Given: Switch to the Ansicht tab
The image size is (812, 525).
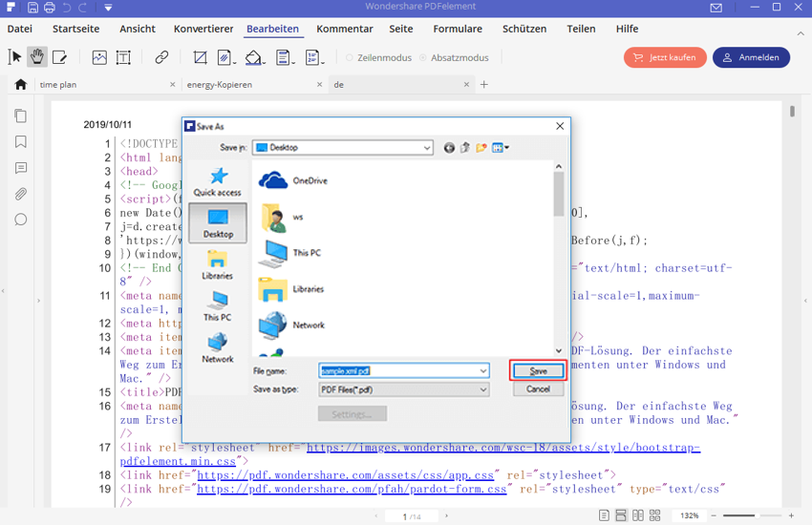Looking at the screenshot, I should point(138,29).
